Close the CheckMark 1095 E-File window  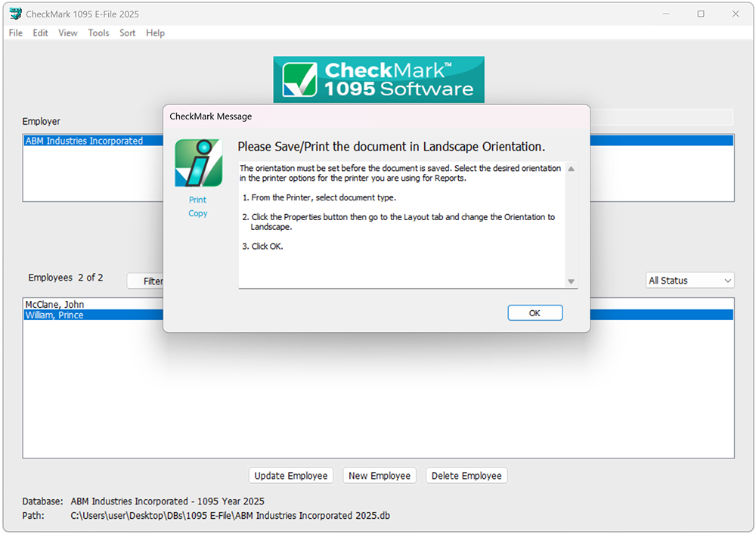(x=736, y=14)
